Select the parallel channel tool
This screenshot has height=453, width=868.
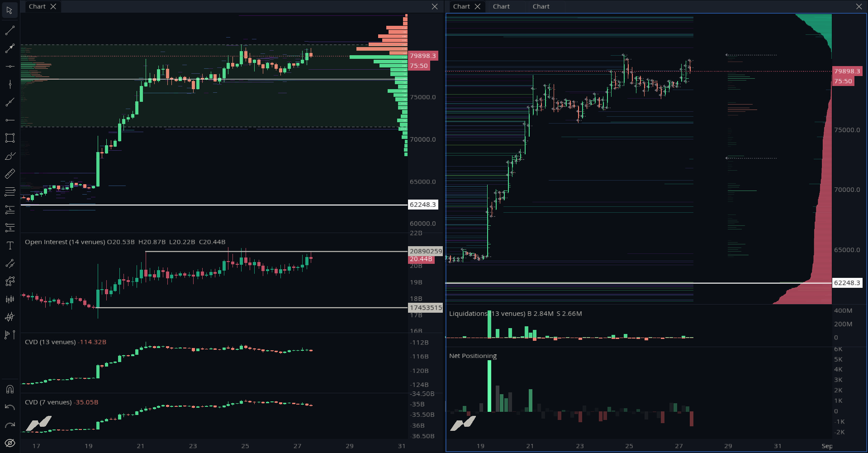(x=9, y=263)
